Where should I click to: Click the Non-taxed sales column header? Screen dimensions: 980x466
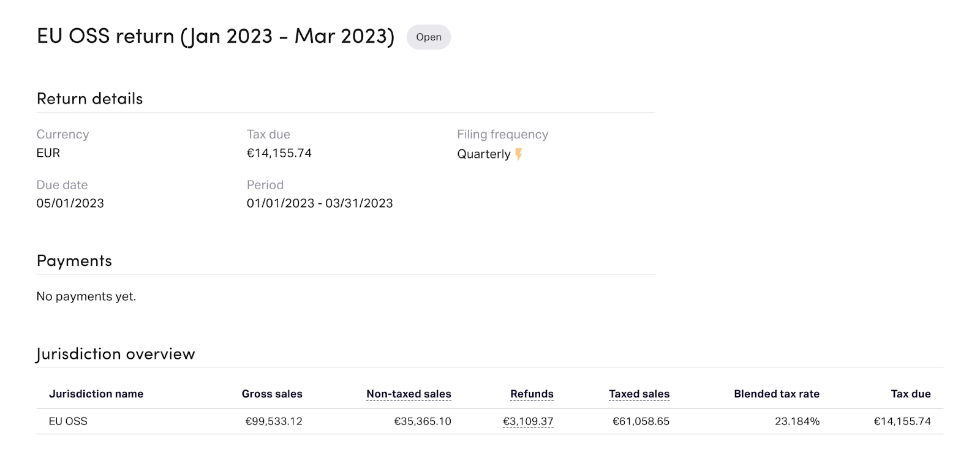click(x=409, y=394)
